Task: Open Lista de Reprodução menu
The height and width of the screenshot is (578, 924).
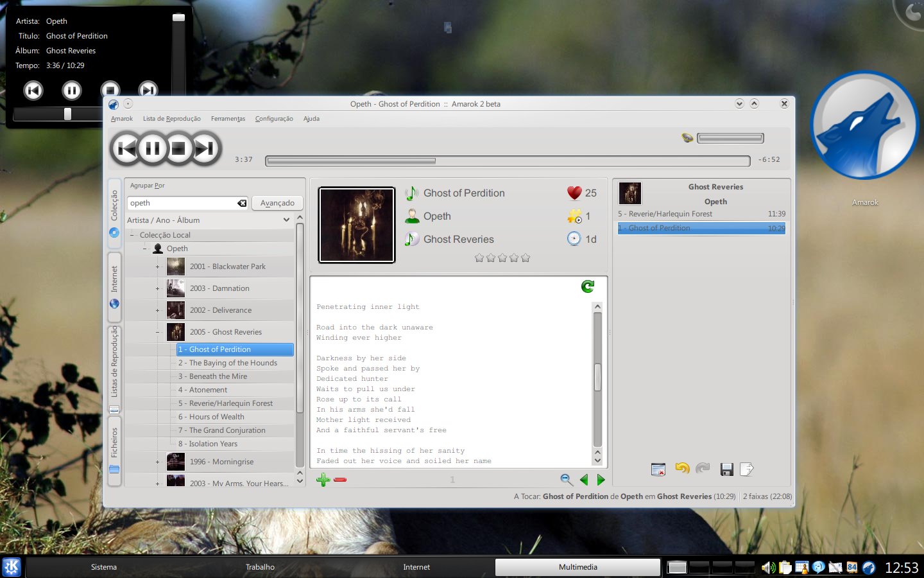Action: pos(171,119)
